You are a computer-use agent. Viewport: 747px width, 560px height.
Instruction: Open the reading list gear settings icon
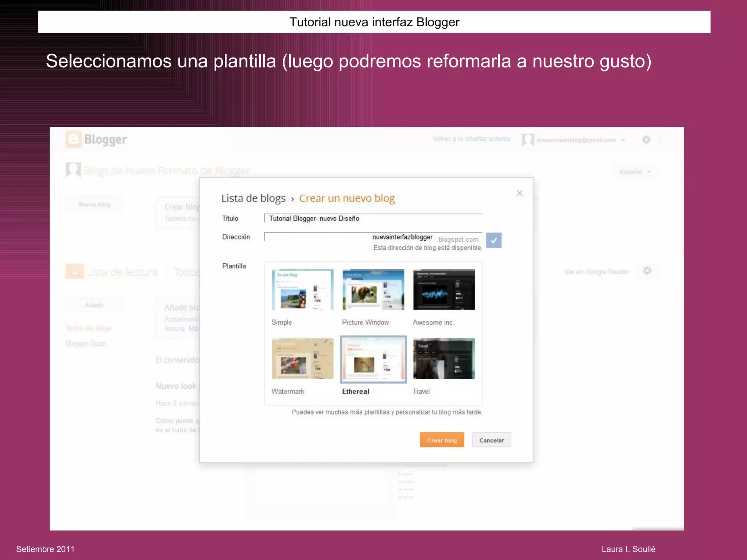(x=647, y=271)
